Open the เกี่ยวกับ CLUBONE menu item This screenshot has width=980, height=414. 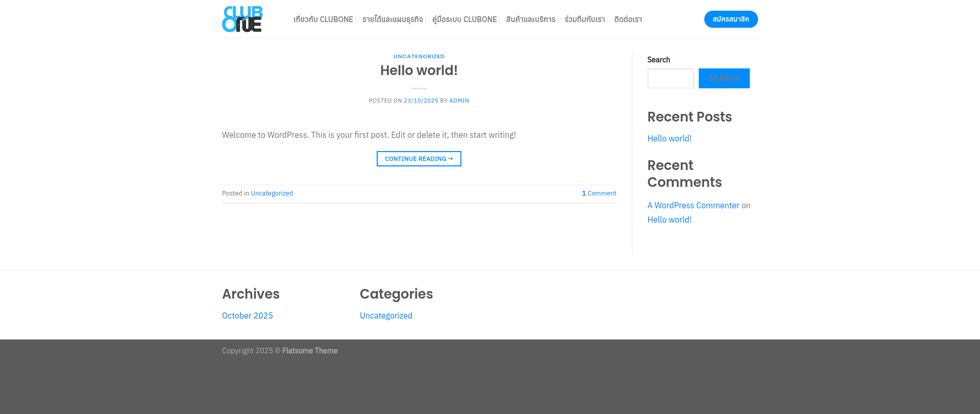[x=323, y=19]
